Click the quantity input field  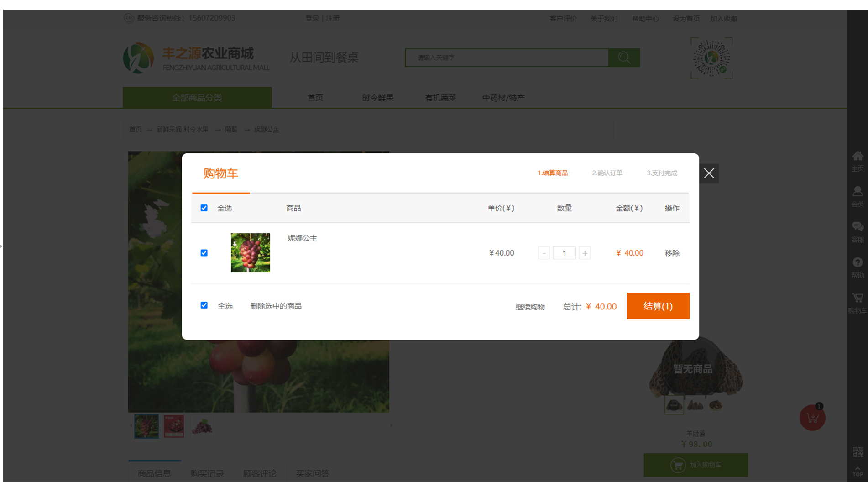pos(564,253)
